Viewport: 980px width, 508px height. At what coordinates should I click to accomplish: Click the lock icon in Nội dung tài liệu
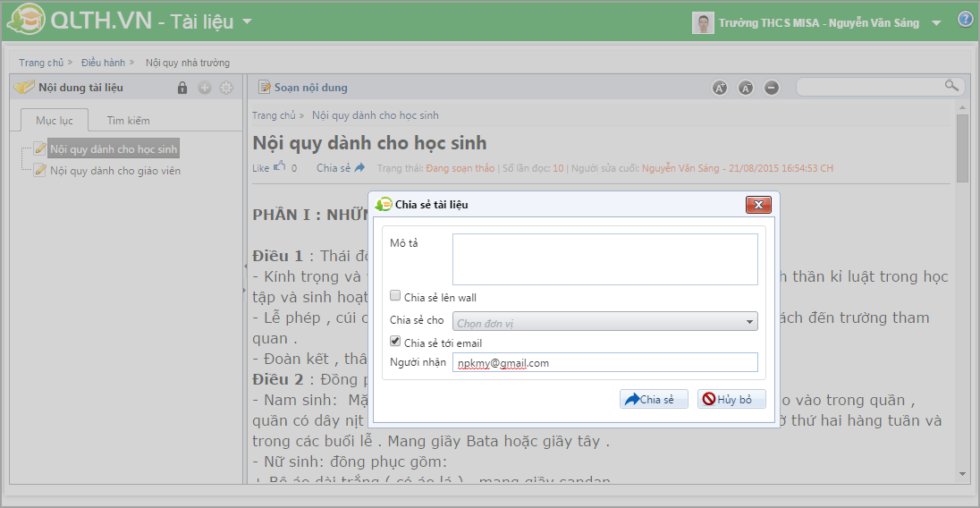point(182,88)
